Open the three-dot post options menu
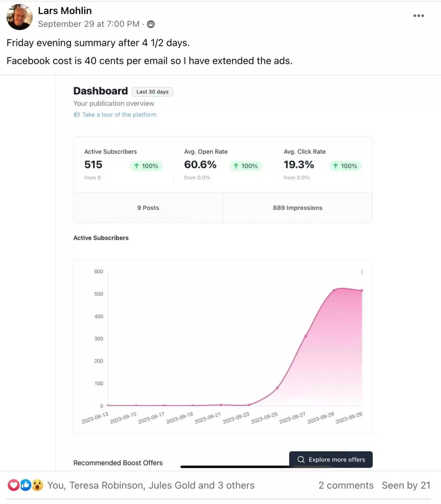The image size is (441, 504). (419, 16)
